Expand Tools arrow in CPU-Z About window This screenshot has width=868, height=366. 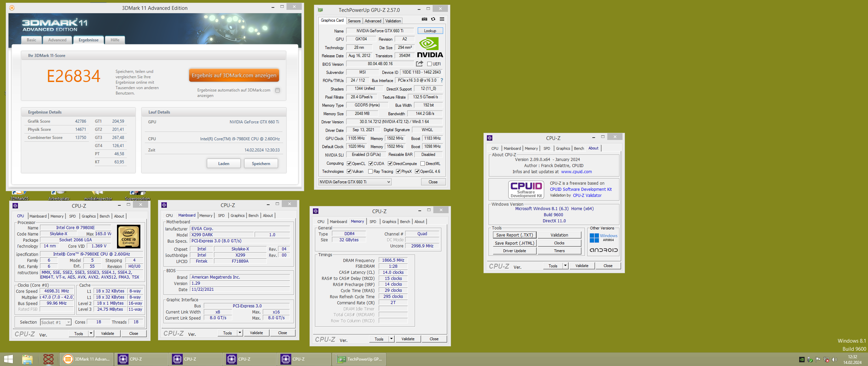point(565,266)
